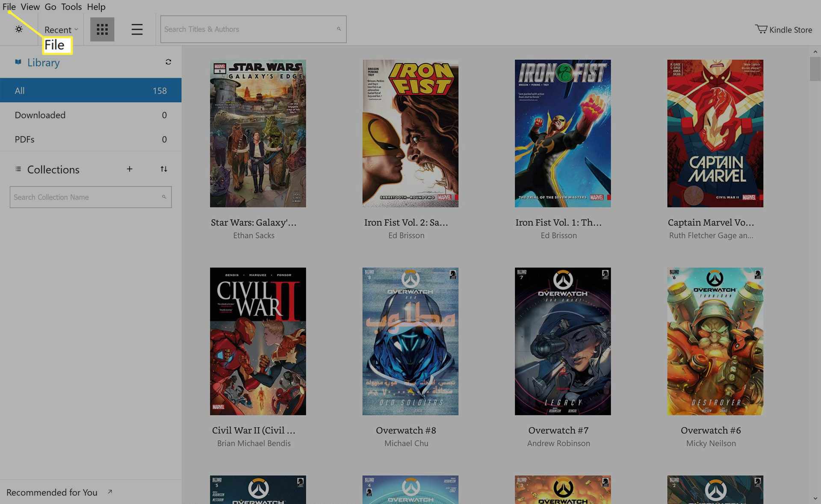The image size is (821, 504).
Task: Click the 'Civil War II (Civil ...' title
Action: point(254,430)
